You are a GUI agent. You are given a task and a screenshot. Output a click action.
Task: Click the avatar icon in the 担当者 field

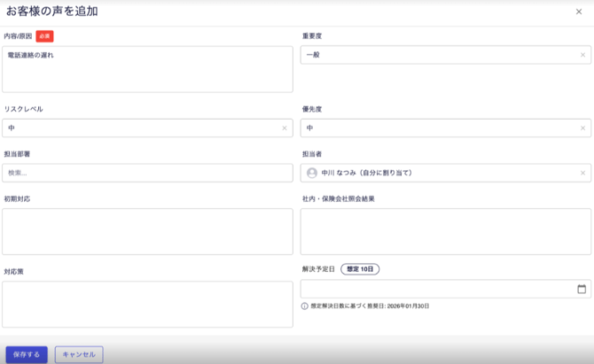(312, 173)
